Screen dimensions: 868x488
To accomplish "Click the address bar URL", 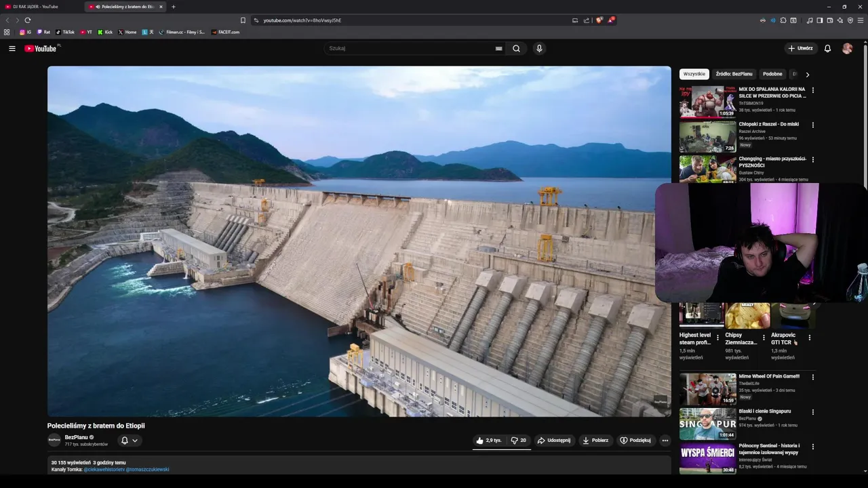I will [x=302, y=20].
